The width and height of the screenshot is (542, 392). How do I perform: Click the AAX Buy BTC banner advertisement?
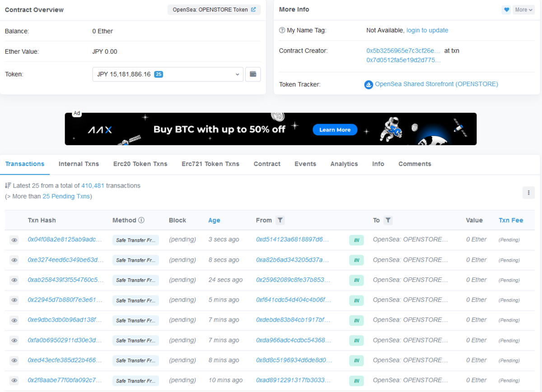pos(271,129)
